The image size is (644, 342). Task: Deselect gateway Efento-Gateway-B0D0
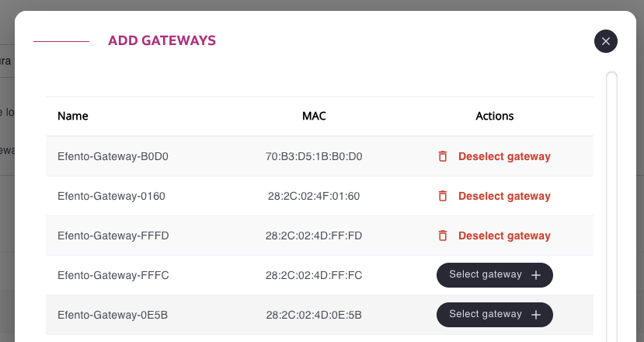[x=504, y=156]
